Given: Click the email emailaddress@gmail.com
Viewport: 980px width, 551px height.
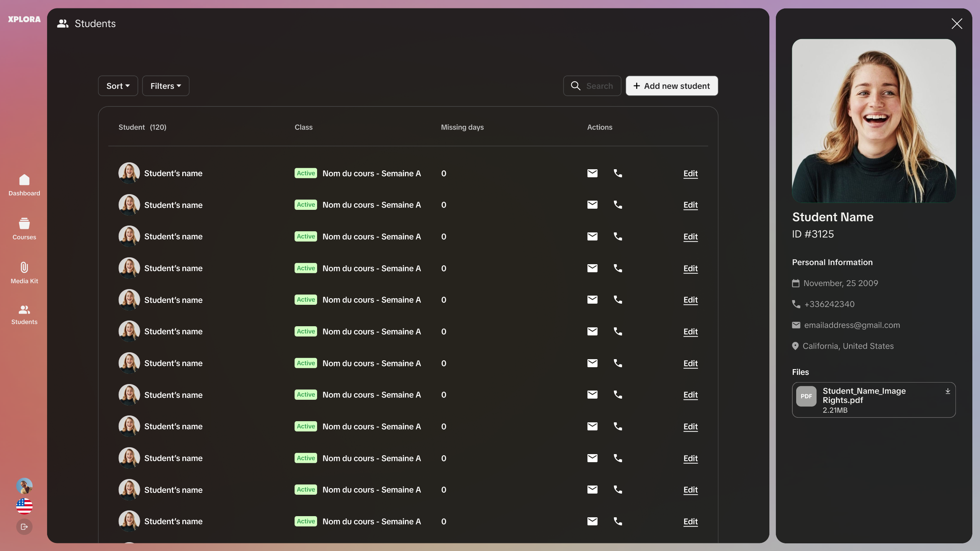Looking at the screenshot, I should click(852, 325).
